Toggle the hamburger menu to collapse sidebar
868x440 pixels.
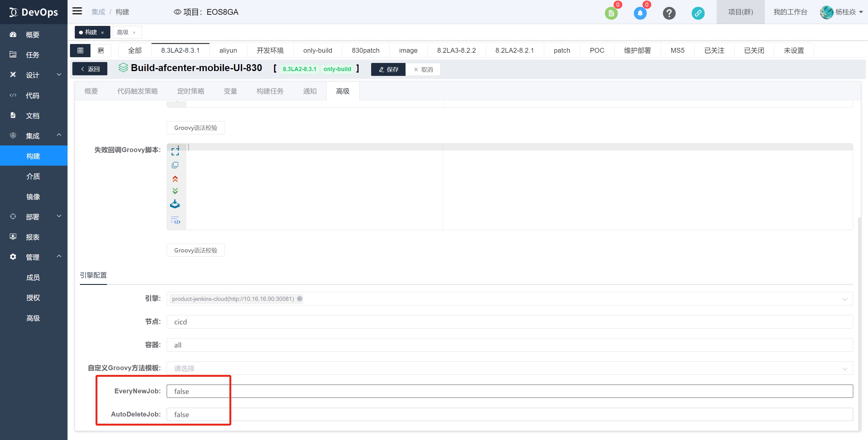(77, 11)
